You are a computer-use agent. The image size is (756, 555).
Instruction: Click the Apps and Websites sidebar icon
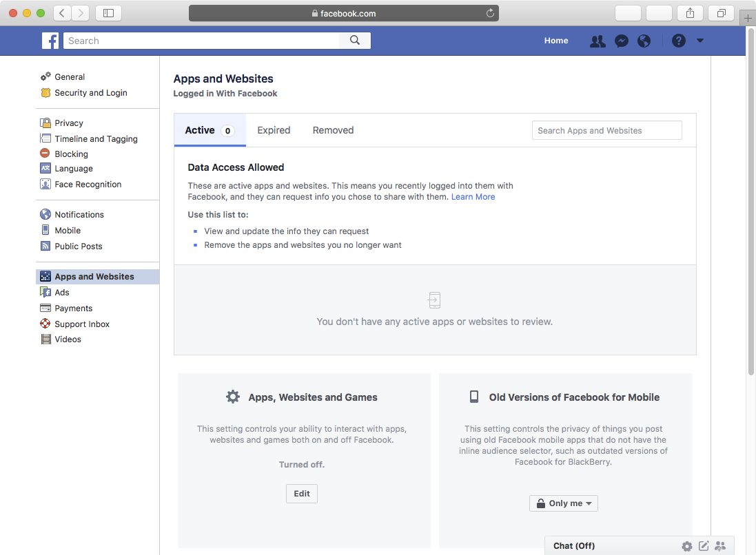(x=45, y=277)
